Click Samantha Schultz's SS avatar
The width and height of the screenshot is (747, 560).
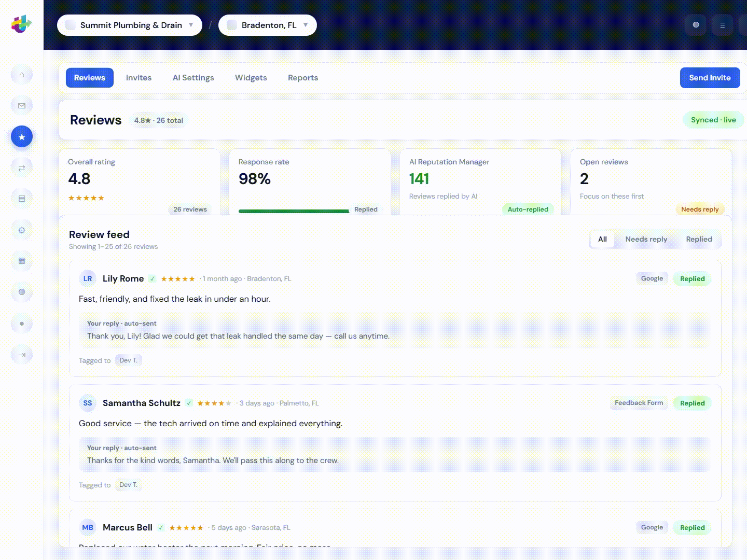(88, 403)
